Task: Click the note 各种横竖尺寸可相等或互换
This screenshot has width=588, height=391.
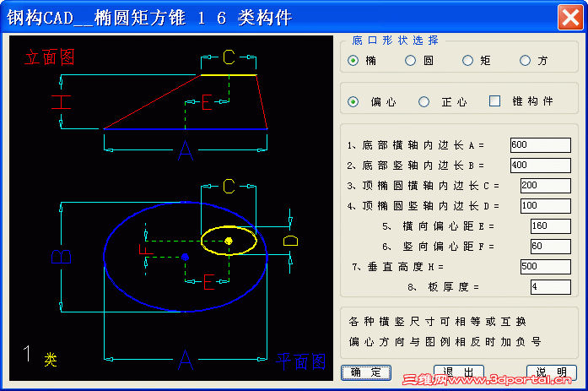Action: [x=437, y=322]
